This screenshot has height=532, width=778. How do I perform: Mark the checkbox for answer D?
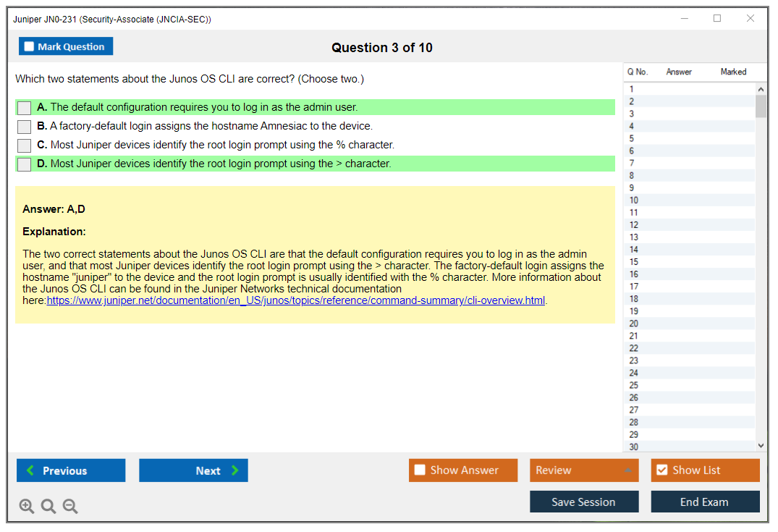pyautogui.click(x=25, y=164)
